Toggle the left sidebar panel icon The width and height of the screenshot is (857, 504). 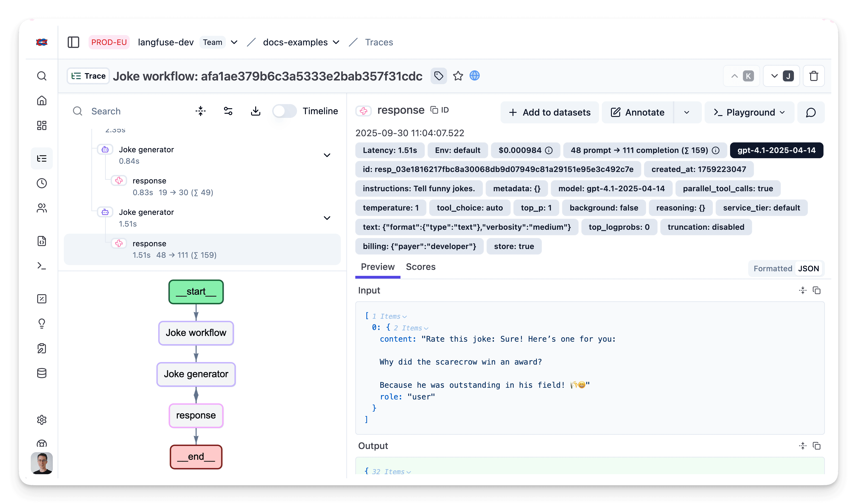(x=73, y=42)
